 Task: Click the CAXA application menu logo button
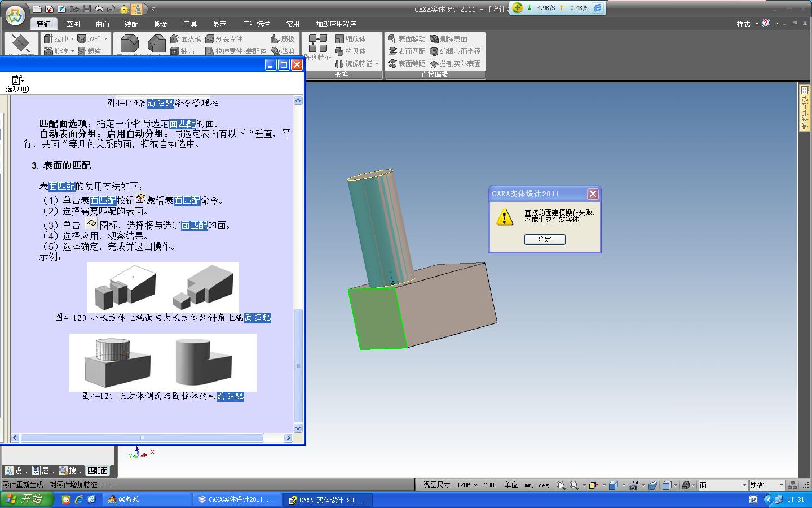pos(15,15)
